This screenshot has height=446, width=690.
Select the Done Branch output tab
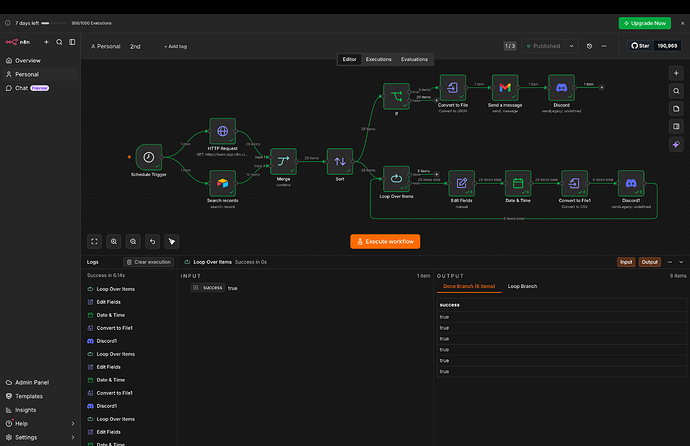(469, 286)
